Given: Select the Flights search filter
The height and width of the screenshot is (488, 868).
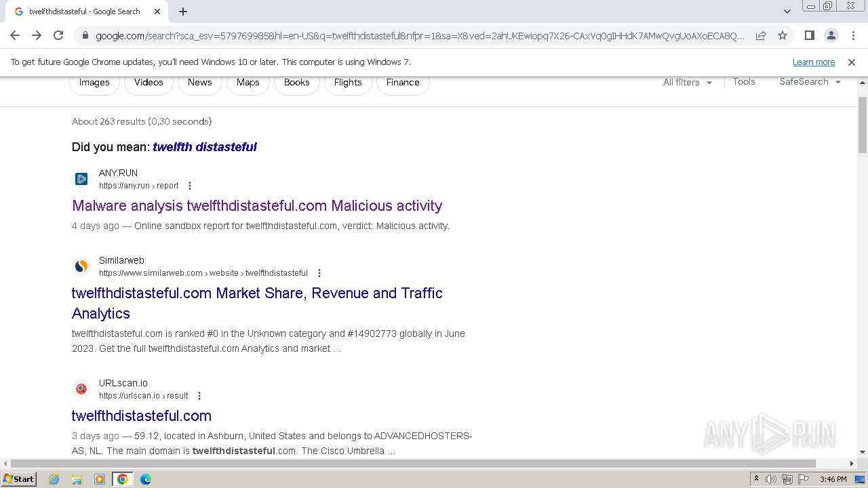Looking at the screenshot, I should (348, 82).
